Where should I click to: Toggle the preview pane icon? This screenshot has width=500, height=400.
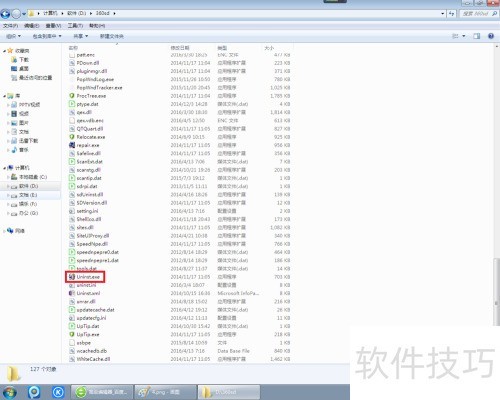(477, 36)
